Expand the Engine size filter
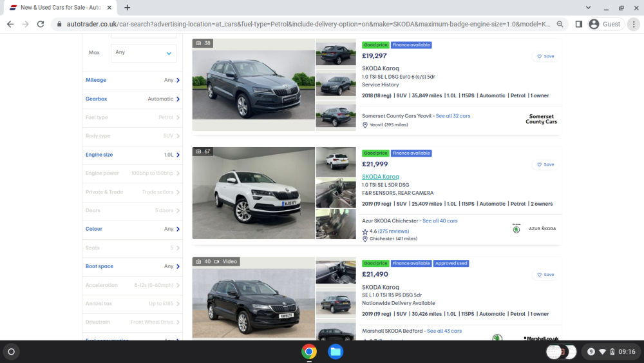This screenshot has height=363, width=644. 132,155
